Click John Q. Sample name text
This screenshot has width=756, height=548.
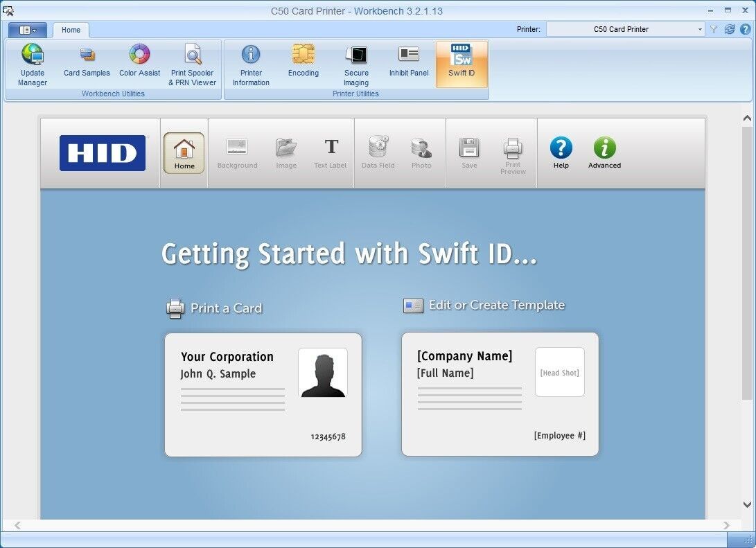[218, 374]
